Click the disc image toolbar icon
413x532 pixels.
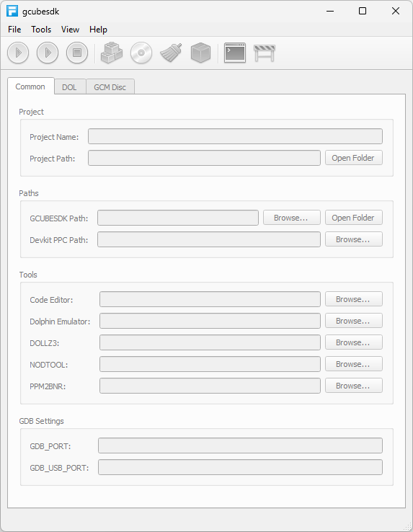(x=141, y=53)
